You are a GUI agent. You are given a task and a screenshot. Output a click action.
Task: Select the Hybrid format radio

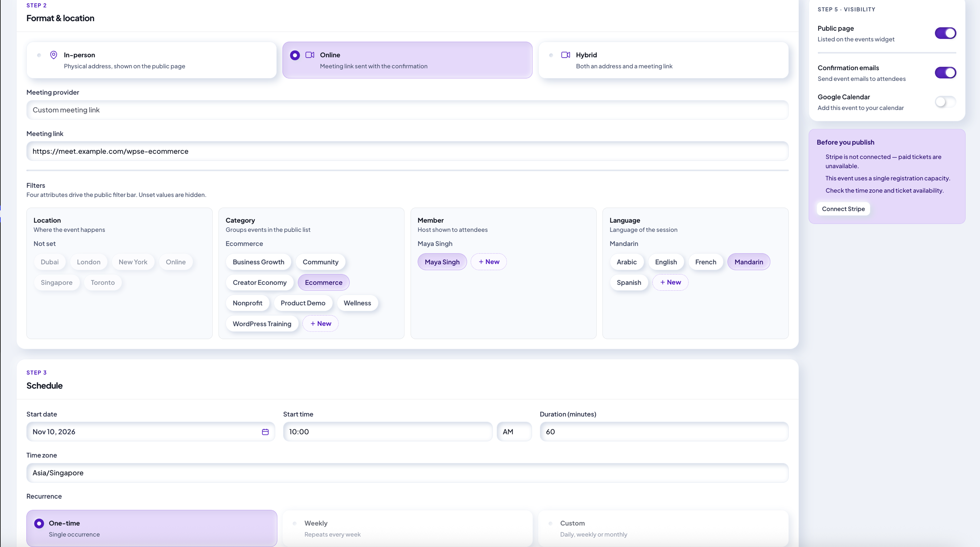click(x=551, y=55)
